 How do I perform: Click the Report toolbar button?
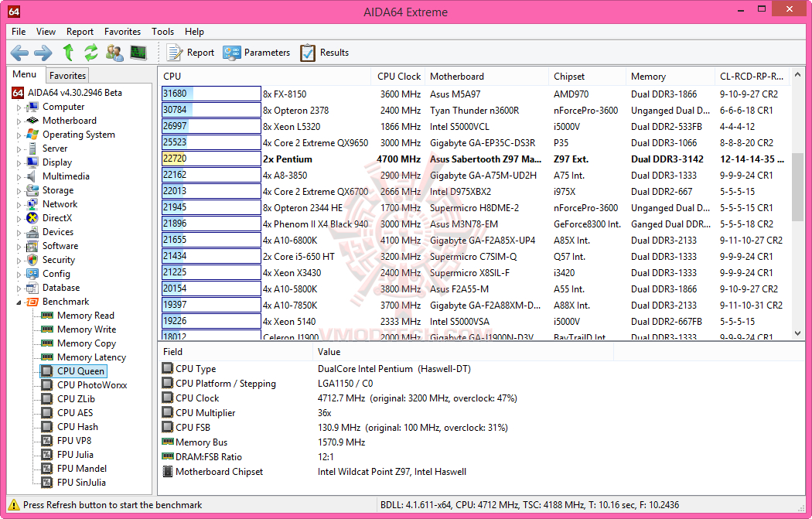pyautogui.click(x=190, y=53)
